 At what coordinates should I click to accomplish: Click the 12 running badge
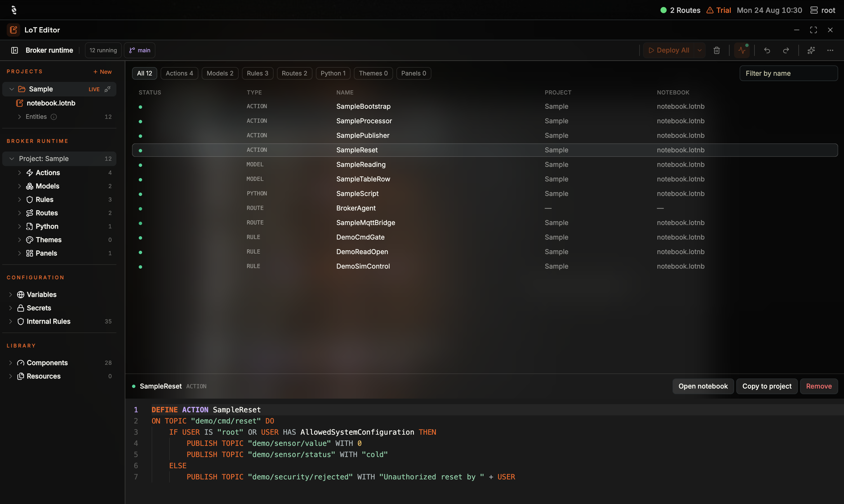(103, 50)
